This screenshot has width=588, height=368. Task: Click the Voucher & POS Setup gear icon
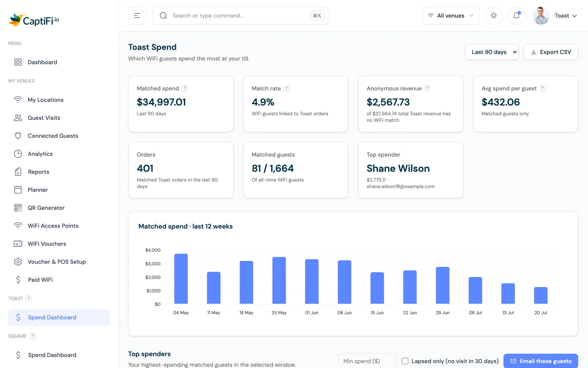[x=18, y=262]
